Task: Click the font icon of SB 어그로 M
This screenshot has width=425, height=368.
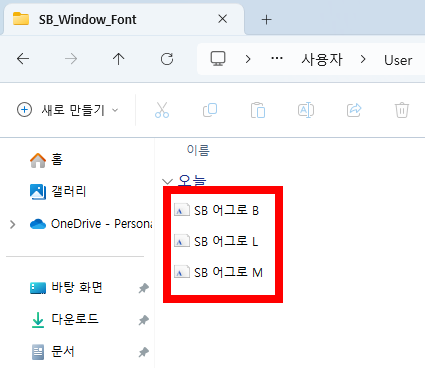Action: click(x=182, y=272)
